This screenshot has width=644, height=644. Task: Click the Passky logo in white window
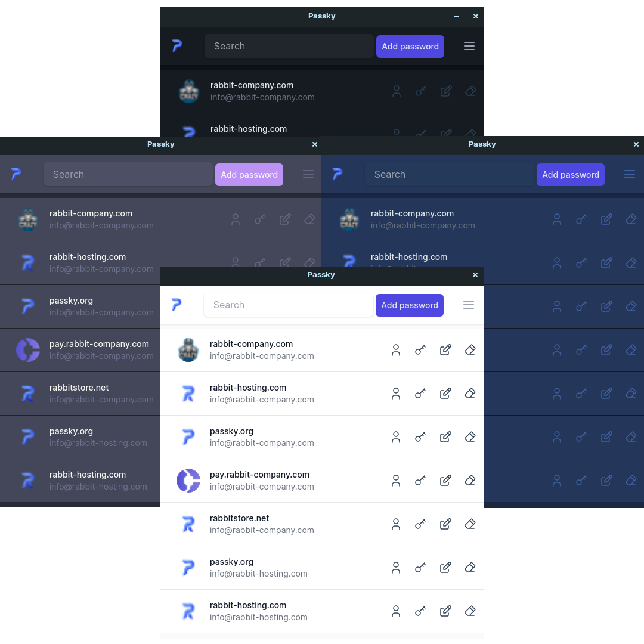point(177,305)
